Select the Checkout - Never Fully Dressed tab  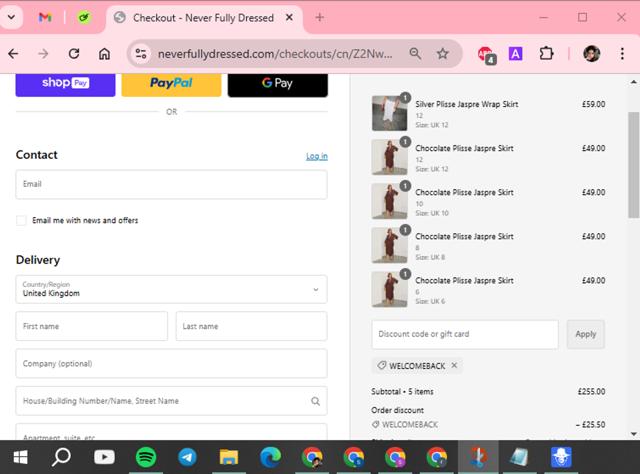click(203, 18)
